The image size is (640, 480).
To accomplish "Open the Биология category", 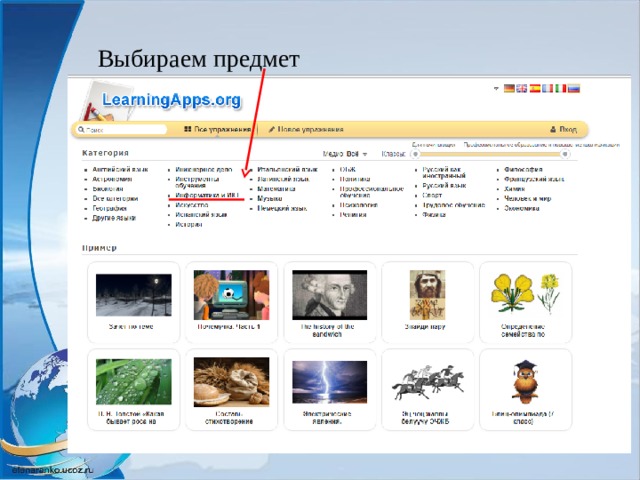I will 108,189.
